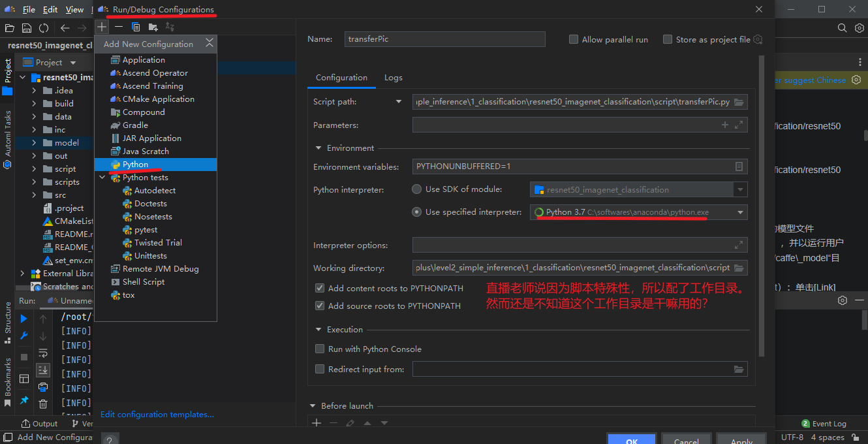
Task: Collapse the Execution section
Action: pyautogui.click(x=319, y=330)
